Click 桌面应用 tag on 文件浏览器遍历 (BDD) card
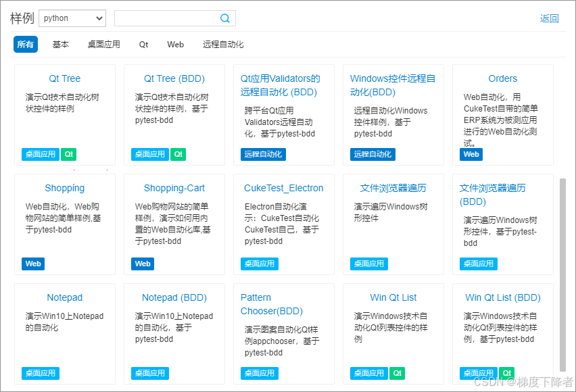Viewport: 576px width, 392px height. coord(478,264)
